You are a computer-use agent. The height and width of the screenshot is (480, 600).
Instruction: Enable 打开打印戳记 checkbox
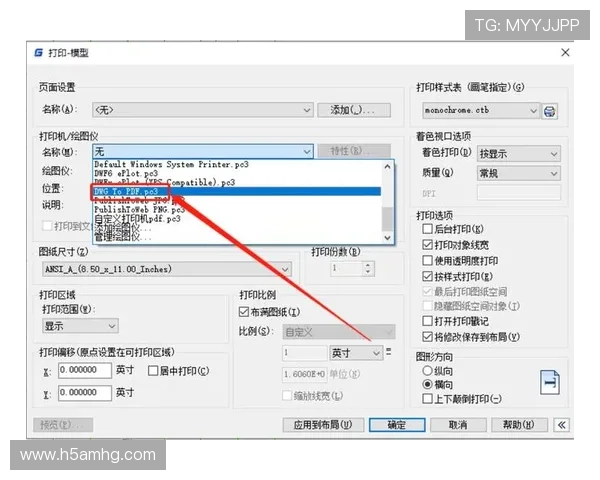pos(427,321)
